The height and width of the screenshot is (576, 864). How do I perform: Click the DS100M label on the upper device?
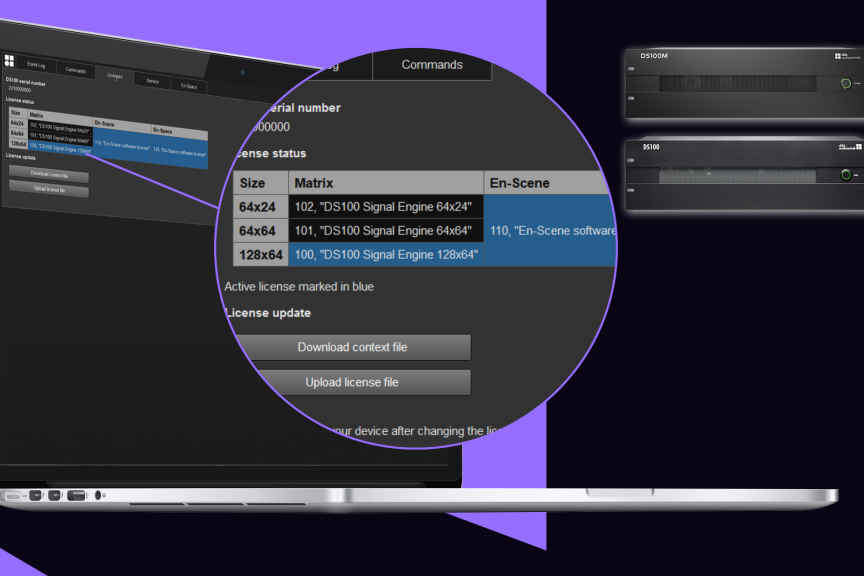[654, 56]
